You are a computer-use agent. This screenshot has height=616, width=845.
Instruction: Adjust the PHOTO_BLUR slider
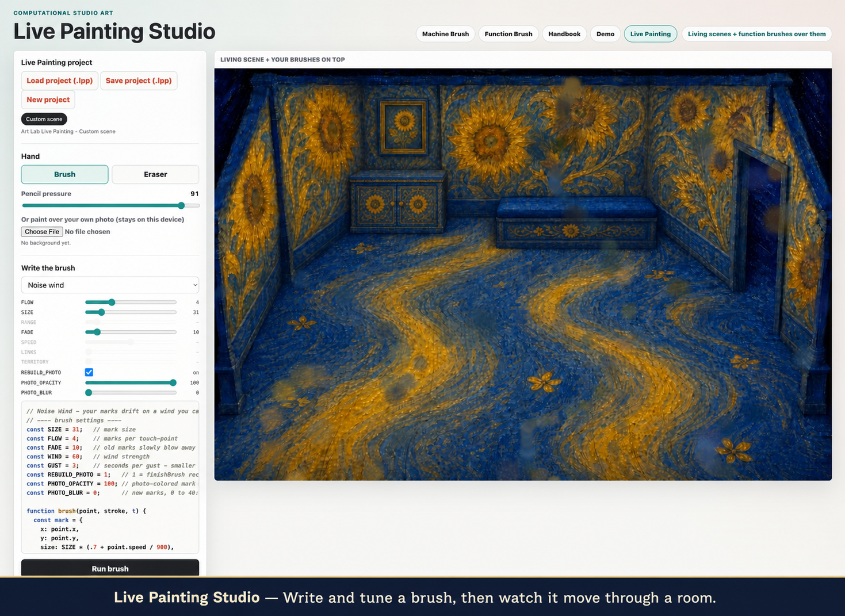(131, 393)
